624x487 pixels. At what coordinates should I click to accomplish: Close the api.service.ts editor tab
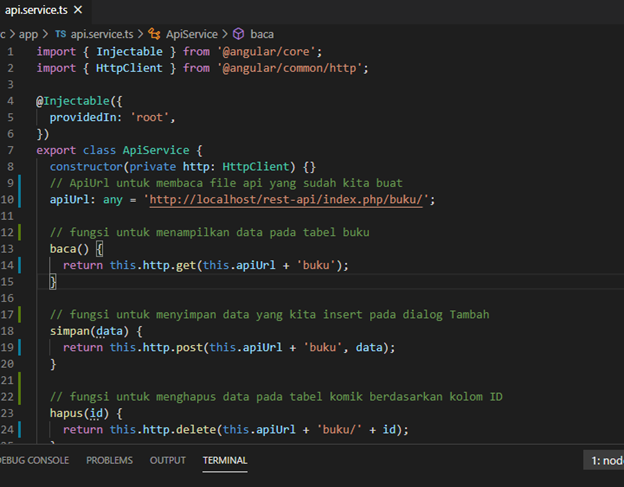coord(78,10)
